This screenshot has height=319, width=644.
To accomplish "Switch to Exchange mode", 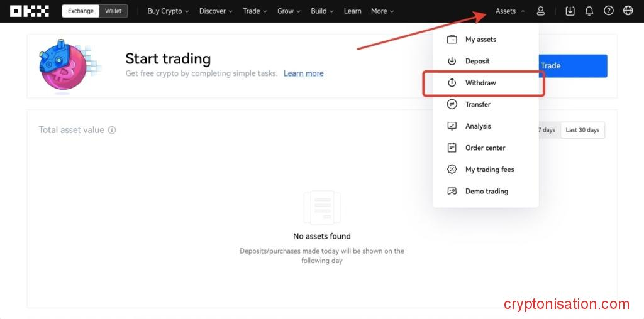I will (x=80, y=11).
